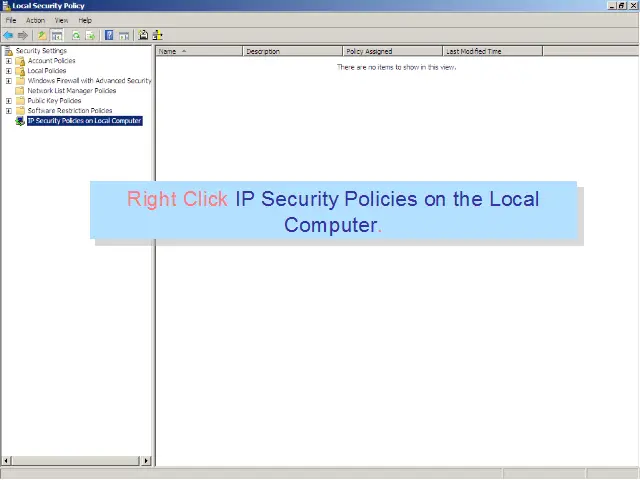Screen dimensions: 640x480
Task: Click the Create IP Security Policy icon
Action: pyautogui.click(x=143, y=35)
